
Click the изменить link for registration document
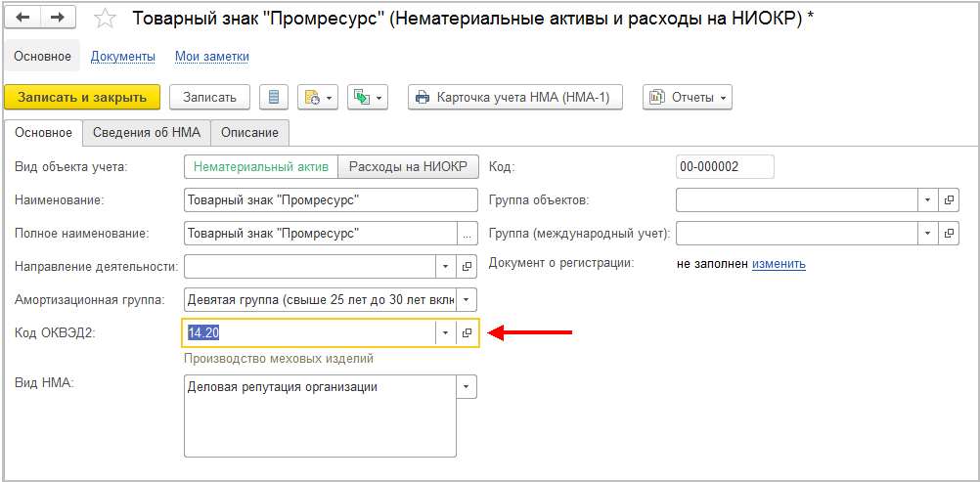[x=779, y=264]
